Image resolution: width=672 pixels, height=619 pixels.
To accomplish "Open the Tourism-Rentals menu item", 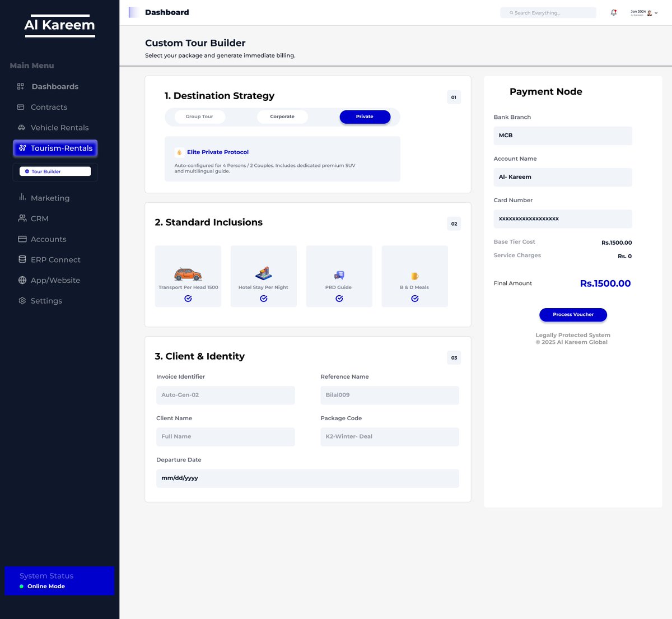I will [x=55, y=148].
